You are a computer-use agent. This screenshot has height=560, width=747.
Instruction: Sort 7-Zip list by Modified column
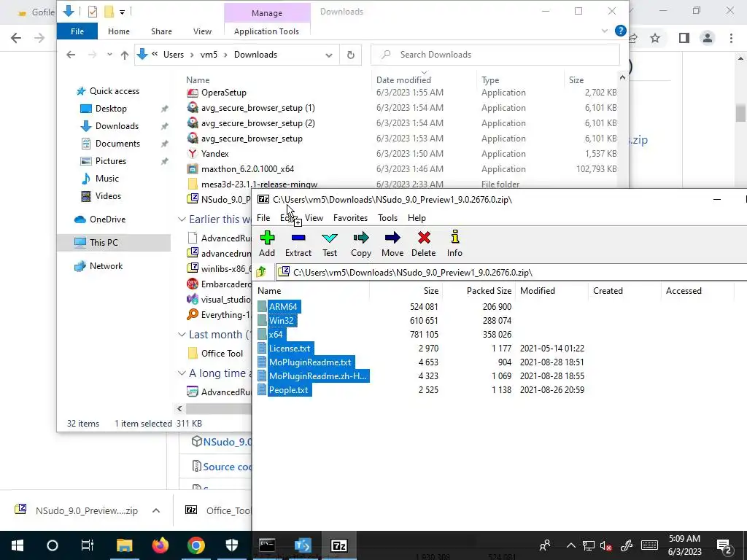pos(538,290)
